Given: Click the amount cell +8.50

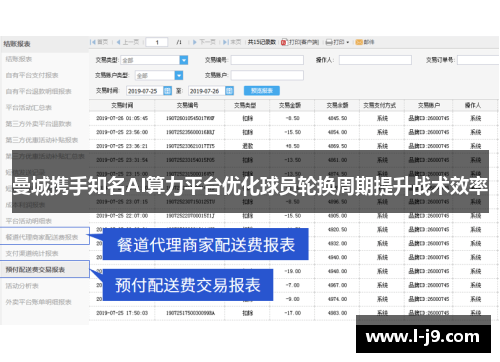Looking at the screenshot, I should (293, 146).
